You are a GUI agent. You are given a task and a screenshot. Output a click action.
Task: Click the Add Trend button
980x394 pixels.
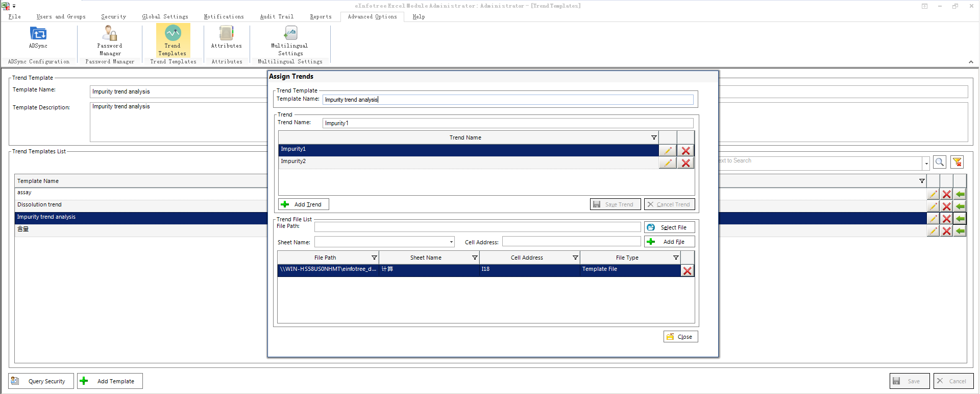pyautogui.click(x=303, y=204)
